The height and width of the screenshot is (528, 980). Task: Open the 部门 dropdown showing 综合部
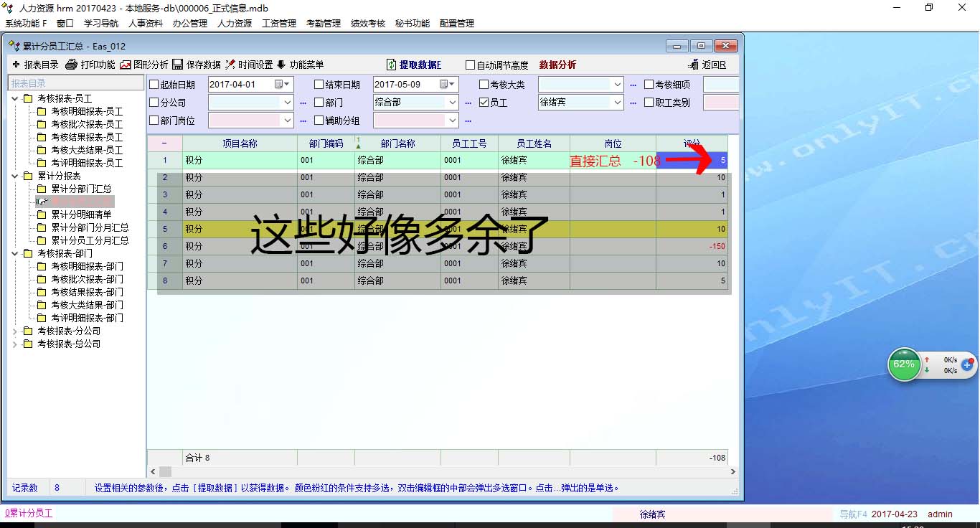click(453, 103)
